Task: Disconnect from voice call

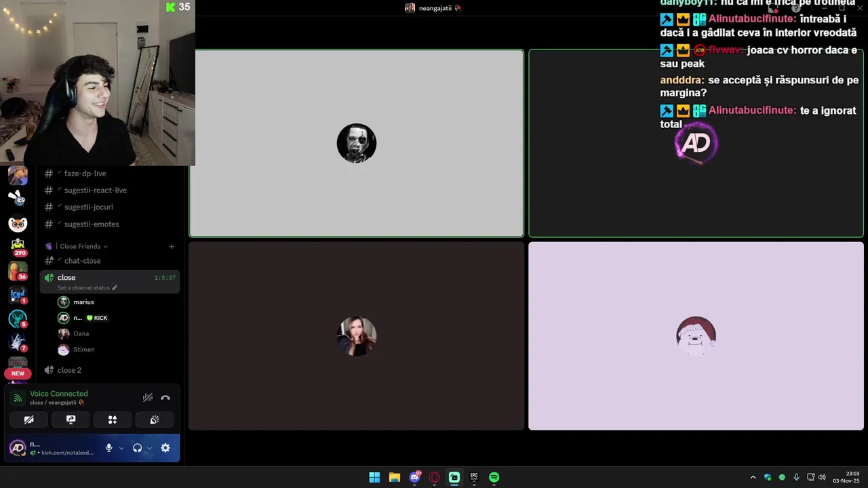Action: click(165, 398)
